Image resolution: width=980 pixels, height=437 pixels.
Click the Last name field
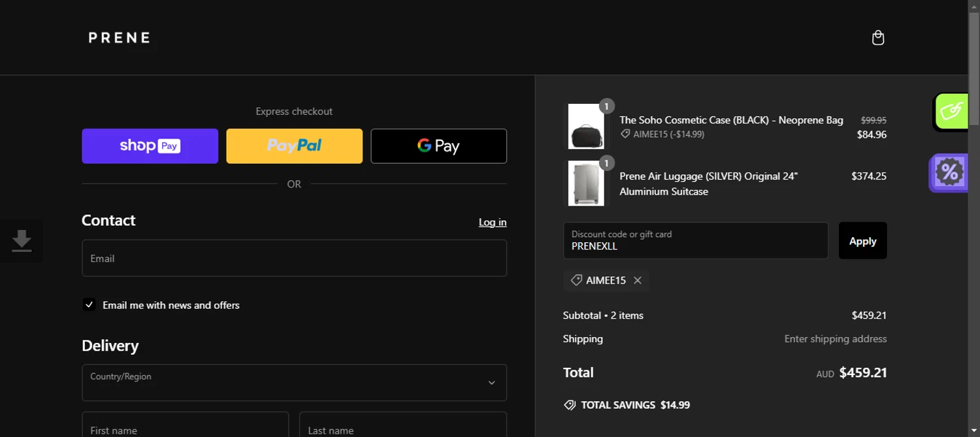pyautogui.click(x=402, y=425)
